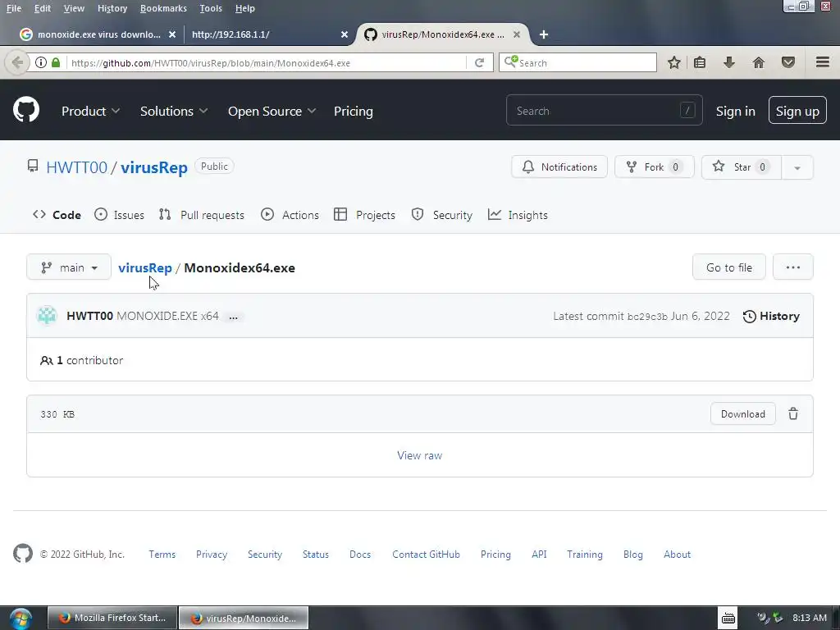This screenshot has width=840, height=630.
Task: Expand the Product menu
Action: [90, 111]
